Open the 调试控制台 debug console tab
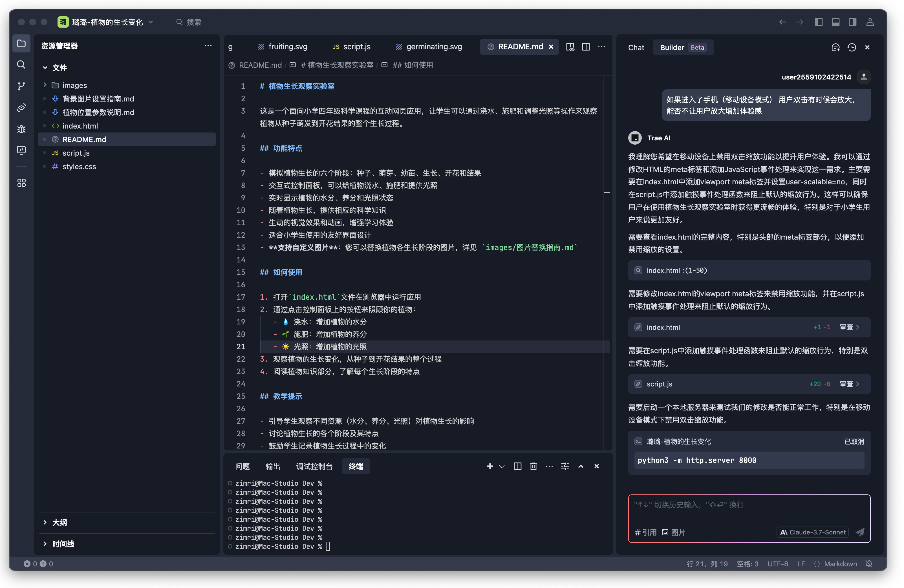 point(314,467)
